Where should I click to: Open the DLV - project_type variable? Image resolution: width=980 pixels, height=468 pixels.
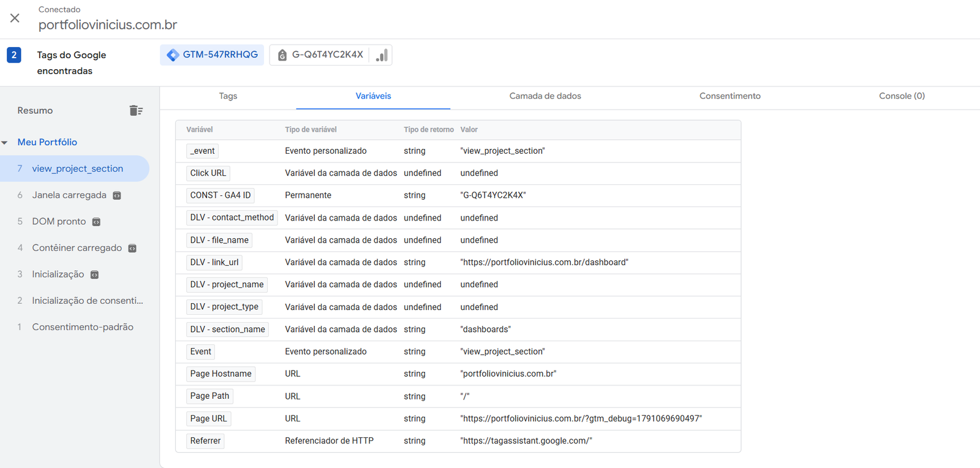224,306
